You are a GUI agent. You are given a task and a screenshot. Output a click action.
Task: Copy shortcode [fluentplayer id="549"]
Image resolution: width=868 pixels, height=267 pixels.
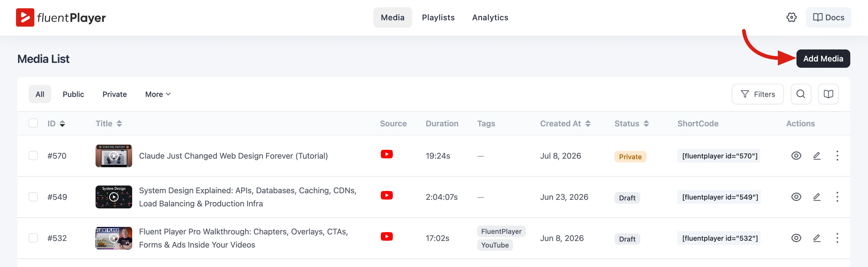click(719, 197)
